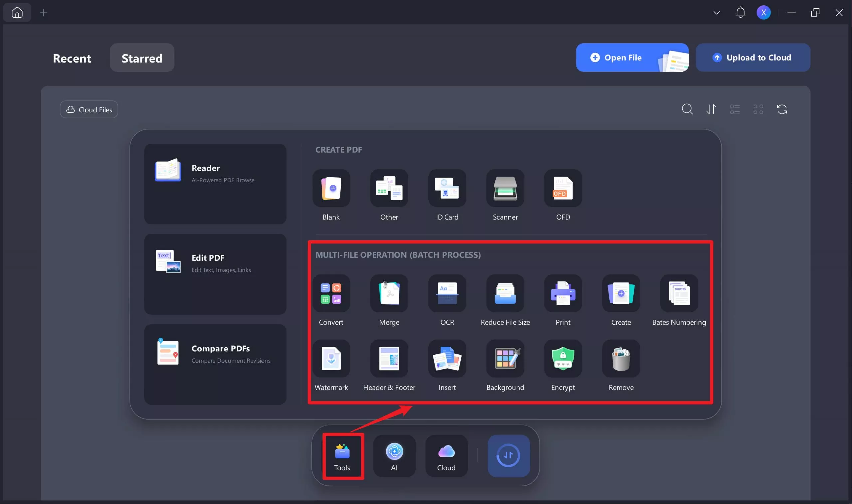Create a Blank PDF
This screenshot has height=504, width=852.
pyautogui.click(x=331, y=189)
